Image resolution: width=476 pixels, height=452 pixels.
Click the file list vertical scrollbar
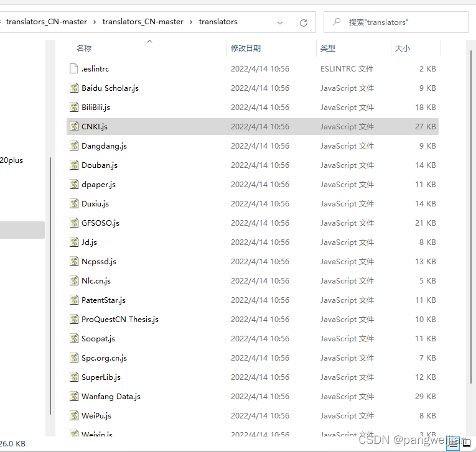coord(471,217)
